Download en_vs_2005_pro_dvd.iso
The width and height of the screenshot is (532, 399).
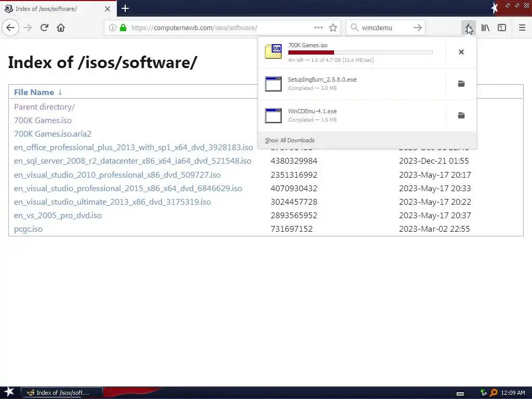58,216
